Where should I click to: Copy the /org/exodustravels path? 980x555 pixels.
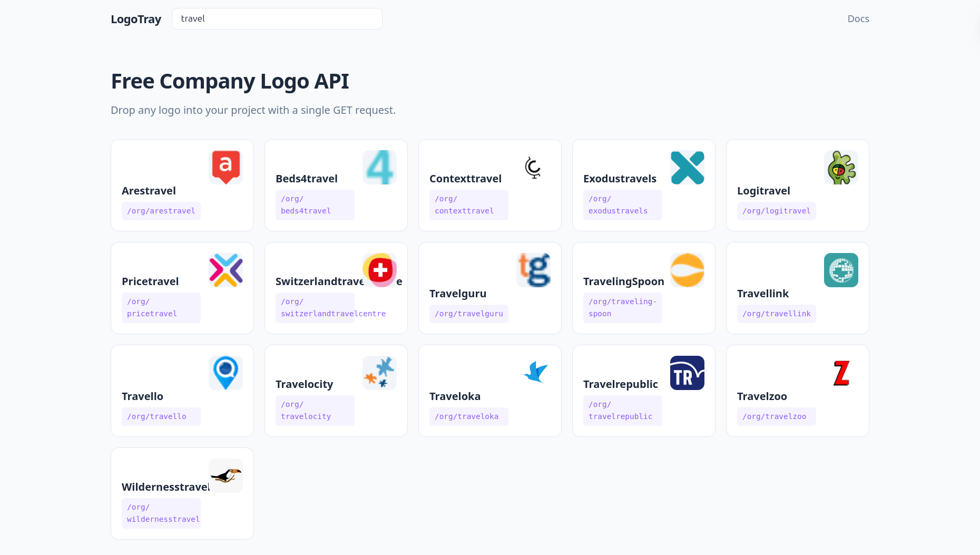click(x=623, y=205)
